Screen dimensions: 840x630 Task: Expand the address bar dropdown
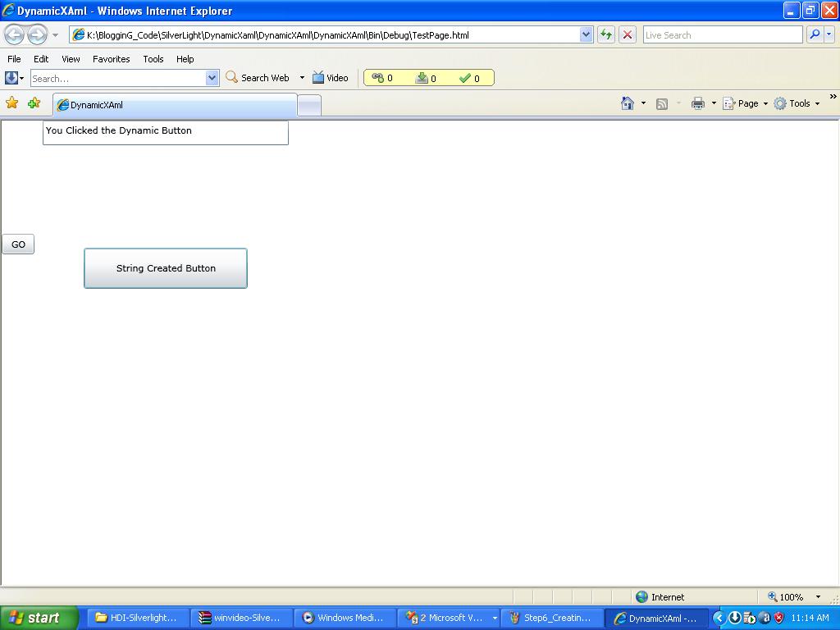coord(586,34)
